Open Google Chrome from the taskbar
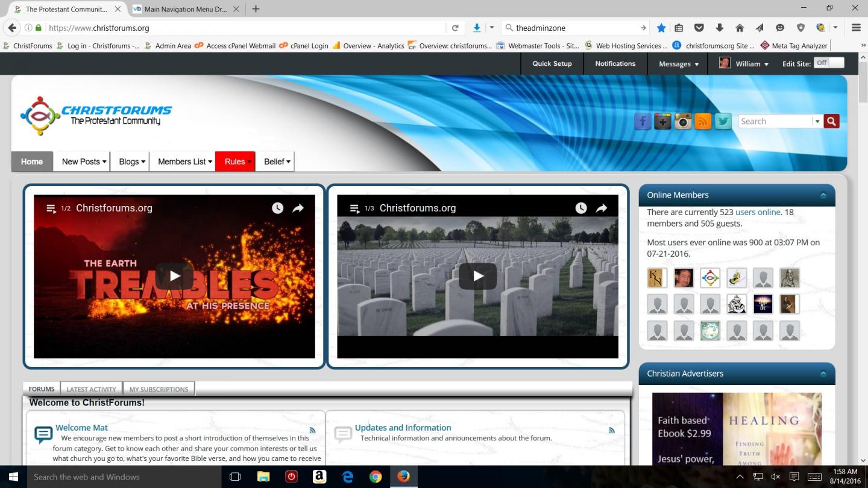 [376, 477]
